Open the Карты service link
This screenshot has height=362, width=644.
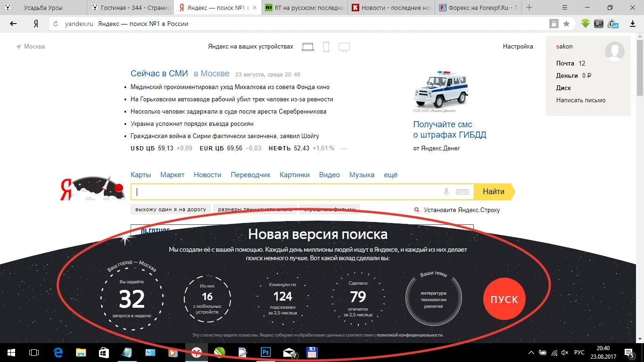click(140, 175)
